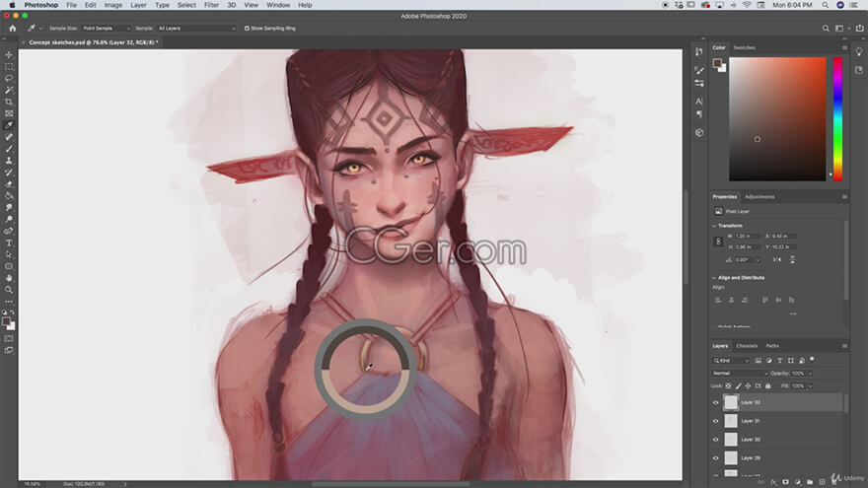Screen dimensions: 868x488
Task: Hide Layer 30 visibility eye
Action: click(x=715, y=440)
